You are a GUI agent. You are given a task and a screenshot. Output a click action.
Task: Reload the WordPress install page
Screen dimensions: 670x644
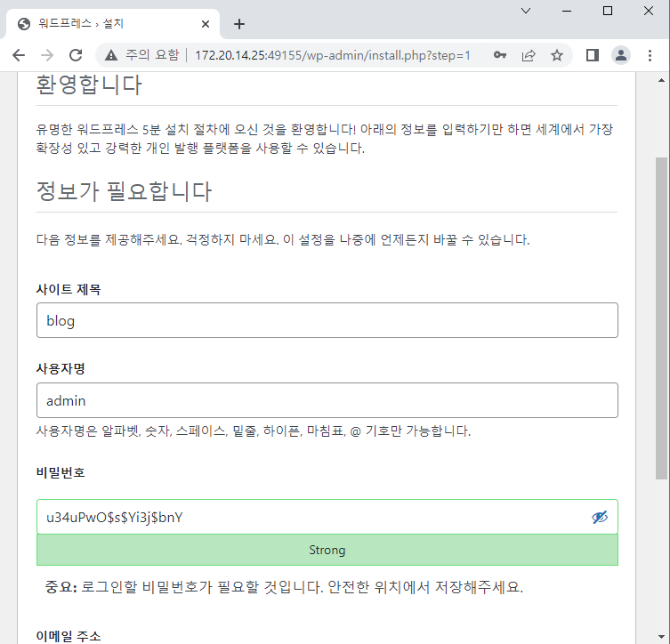(76, 55)
